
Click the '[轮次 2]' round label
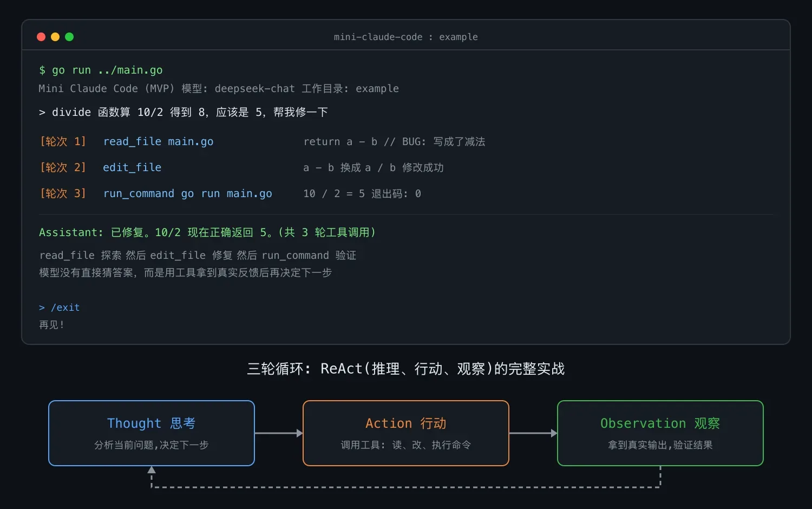(63, 167)
